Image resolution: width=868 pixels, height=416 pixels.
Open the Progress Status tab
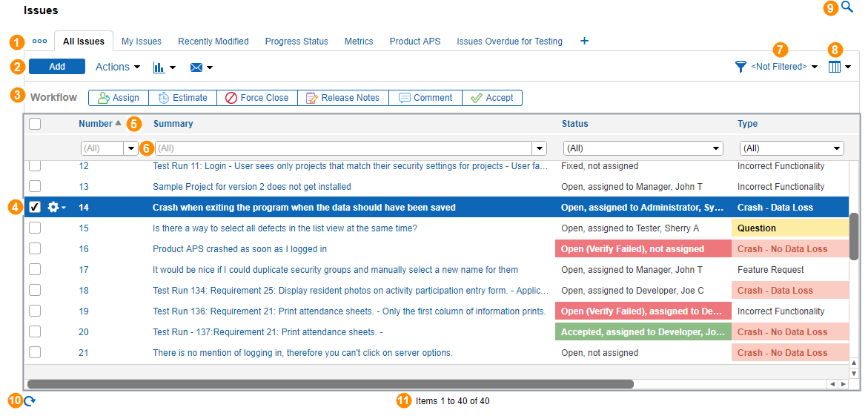296,42
